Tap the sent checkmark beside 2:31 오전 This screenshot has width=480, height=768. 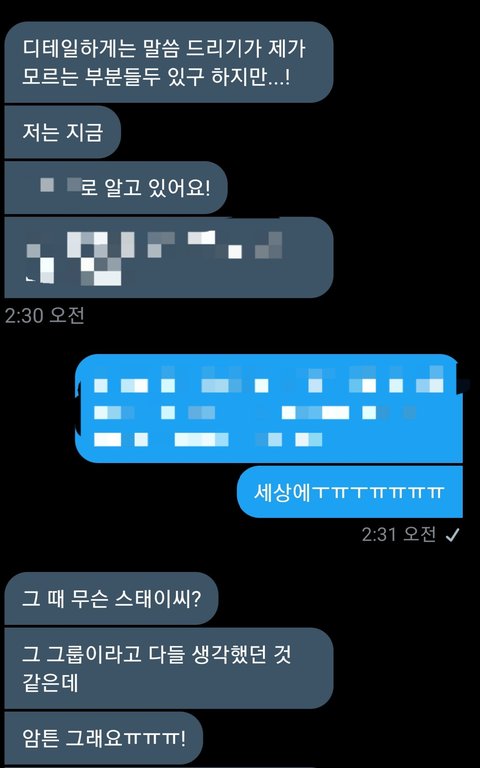(452, 536)
